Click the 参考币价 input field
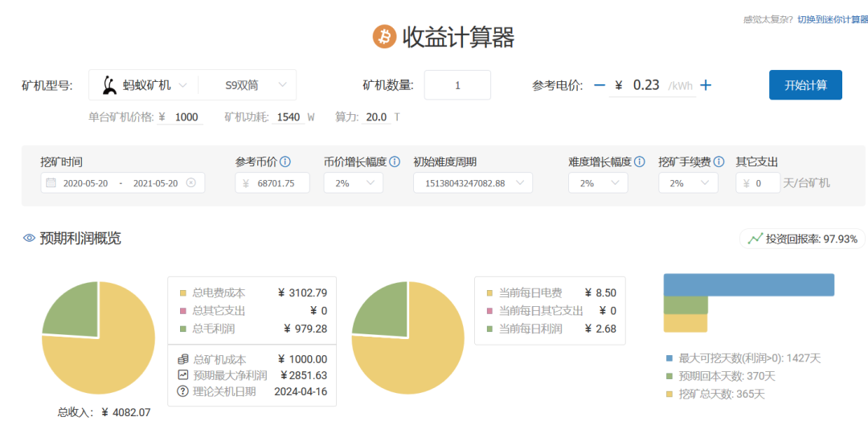This screenshot has width=868, height=421. (x=272, y=183)
